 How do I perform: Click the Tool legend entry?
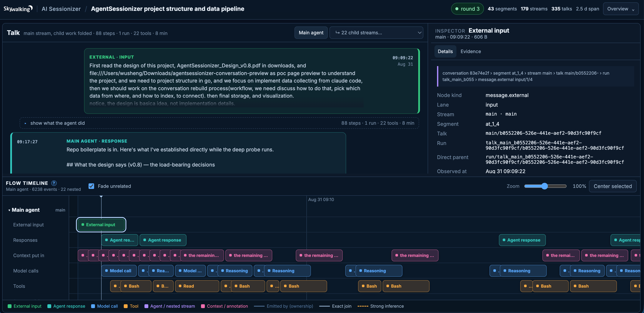click(131, 306)
